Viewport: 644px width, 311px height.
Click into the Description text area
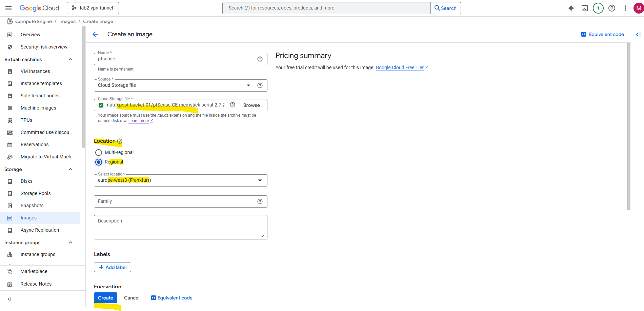click(x=180, y=227)
